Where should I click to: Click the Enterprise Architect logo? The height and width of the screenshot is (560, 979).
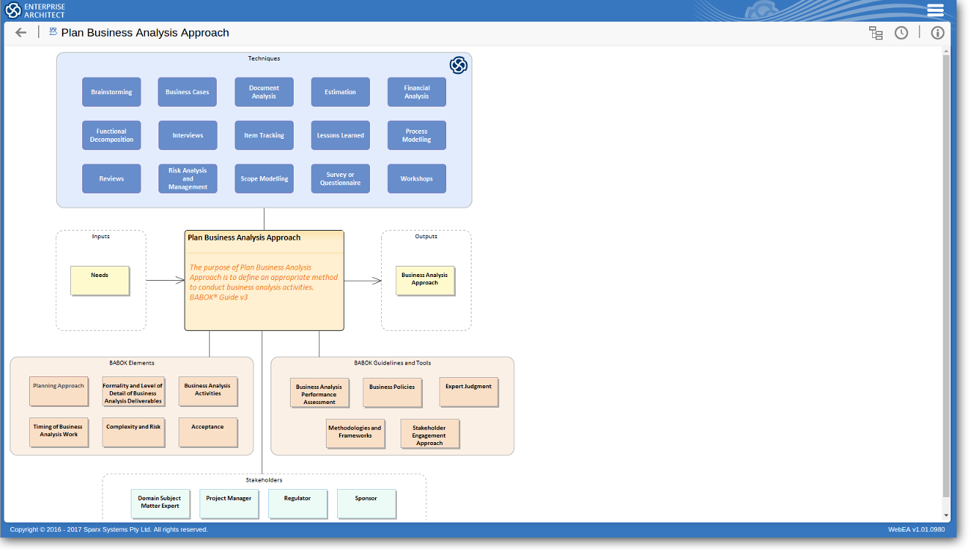[x=36, y=10]
